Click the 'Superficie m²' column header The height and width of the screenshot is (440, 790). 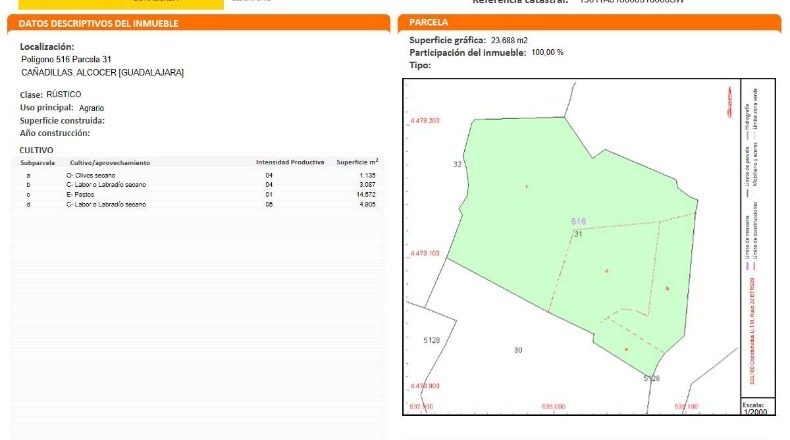(x=357, y=162)
